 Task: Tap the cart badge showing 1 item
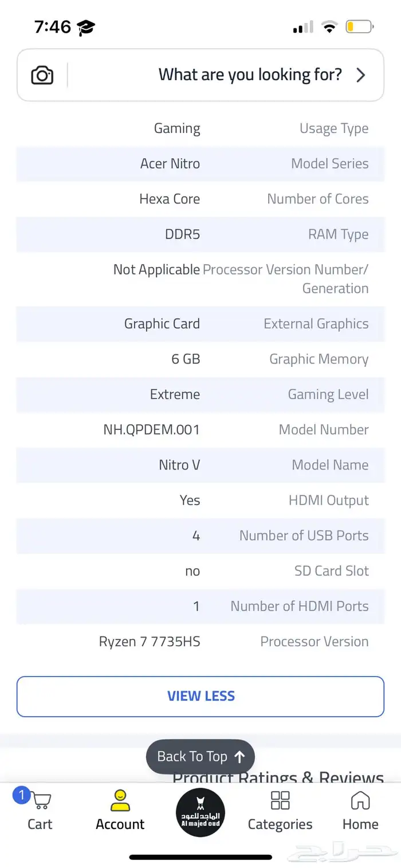tap(21, 796)
